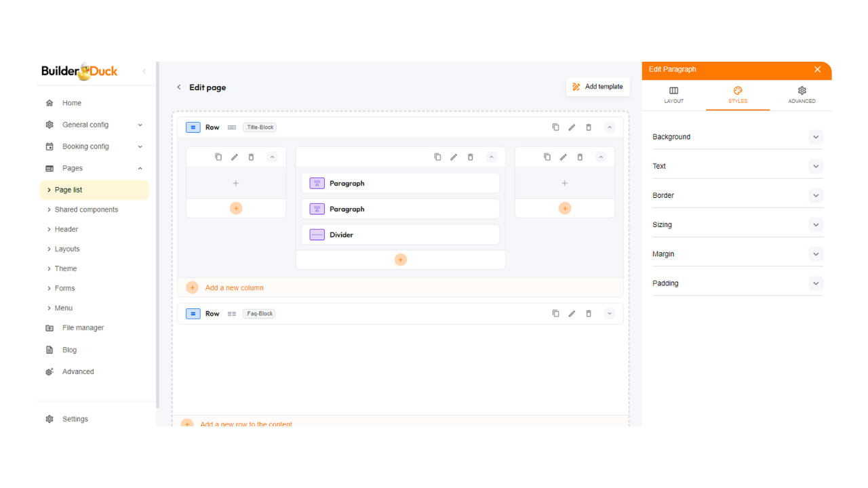The width and height of the screenshot is (868, 488).
Task: Click the Add template button
Action: point(597,87)
